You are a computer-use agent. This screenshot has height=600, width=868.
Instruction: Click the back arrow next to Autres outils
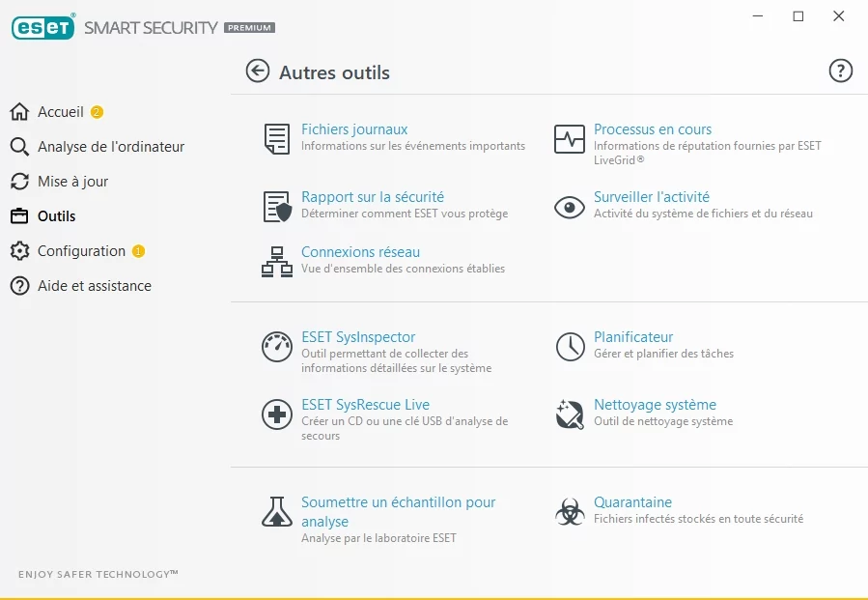[258, 71]
